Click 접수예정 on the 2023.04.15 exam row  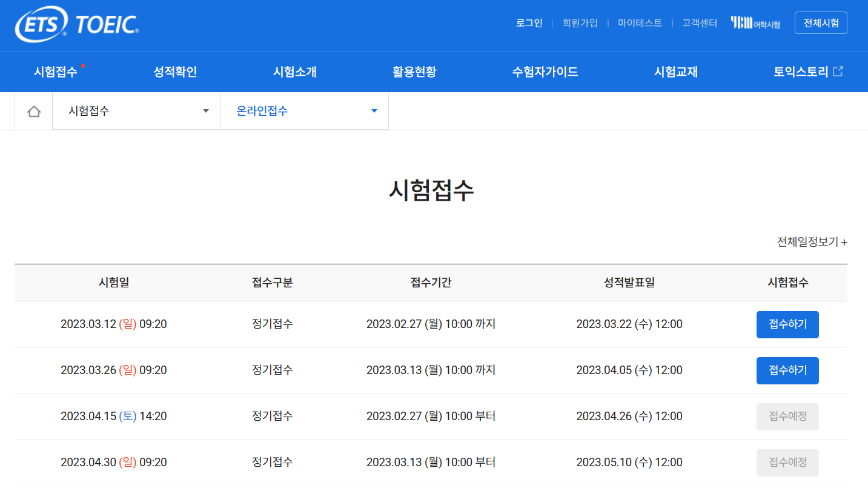click(787, 417)
